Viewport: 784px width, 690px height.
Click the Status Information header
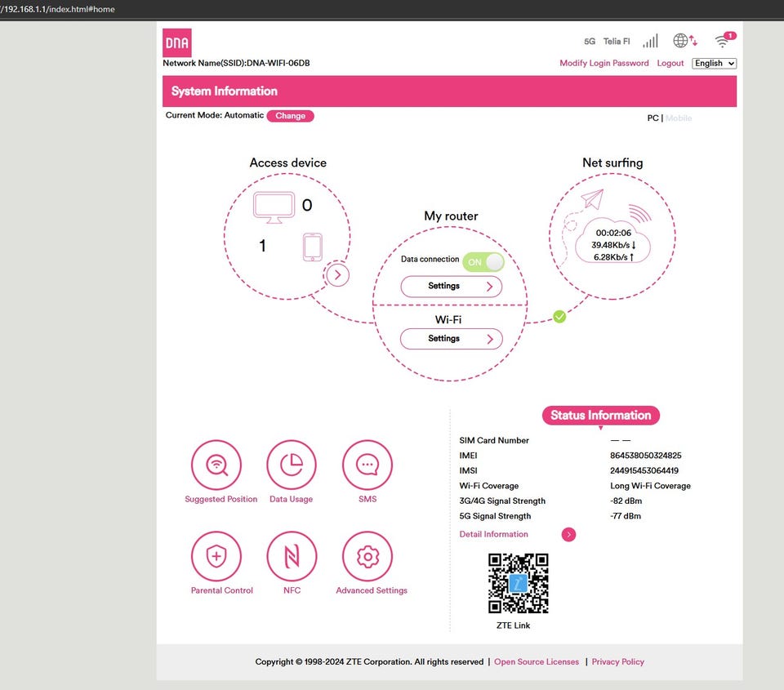pos(600,416)
